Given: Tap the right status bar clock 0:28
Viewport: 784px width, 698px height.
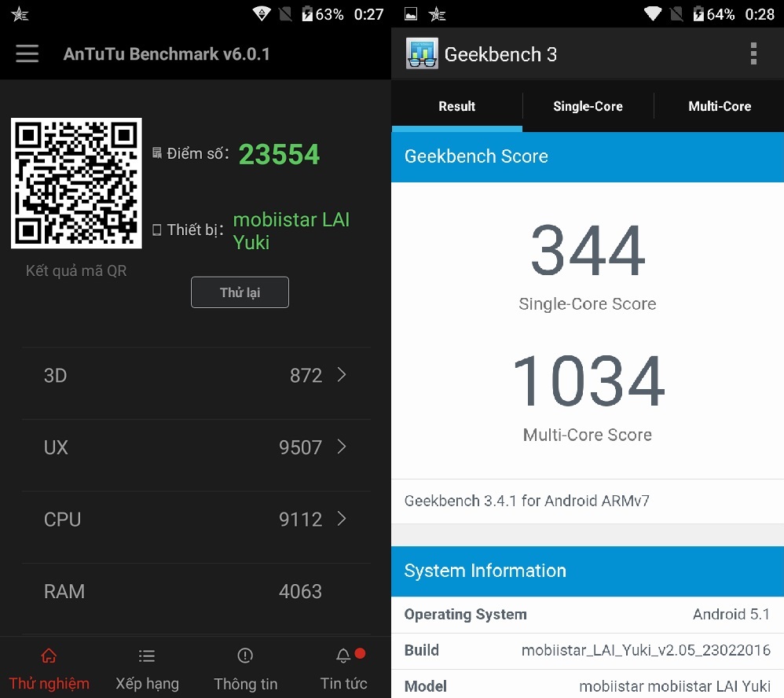Looking at the screenshot, I should click(760, 14).
